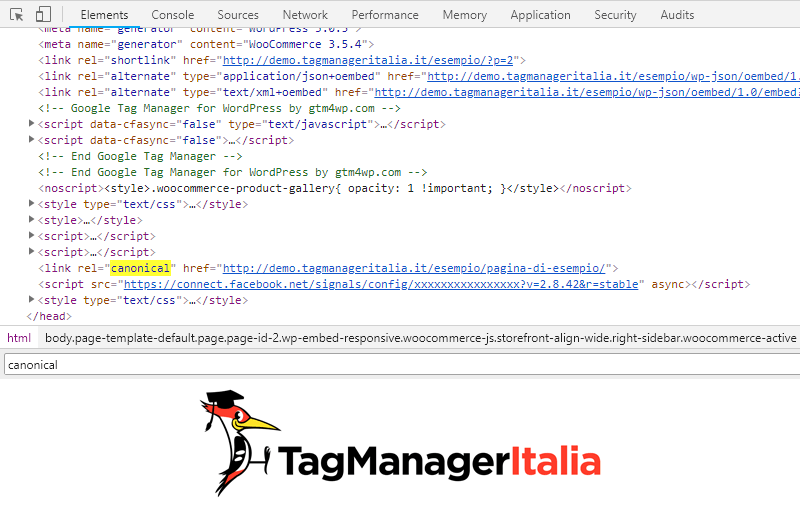This screenshot has height=508, width=800.
Task: Expand the first collapsed plain script node
Action: pos(31,235)
